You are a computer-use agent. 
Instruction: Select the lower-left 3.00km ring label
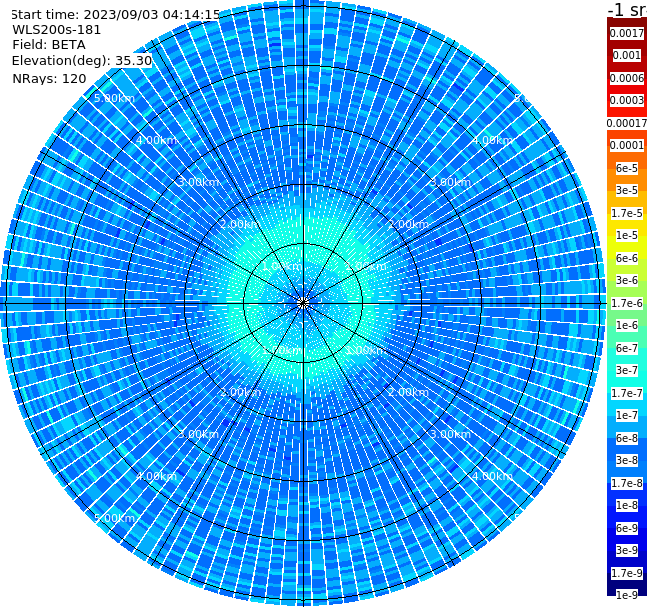(198, 434)
